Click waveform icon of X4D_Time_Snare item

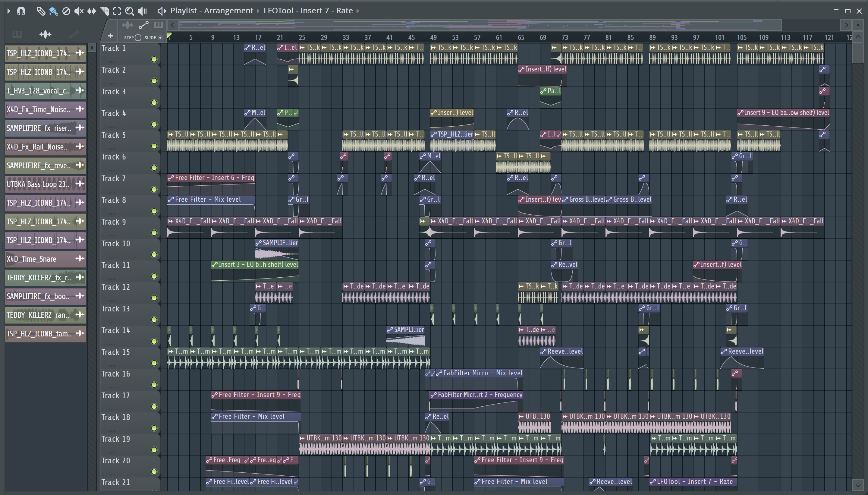pos(80,259)
